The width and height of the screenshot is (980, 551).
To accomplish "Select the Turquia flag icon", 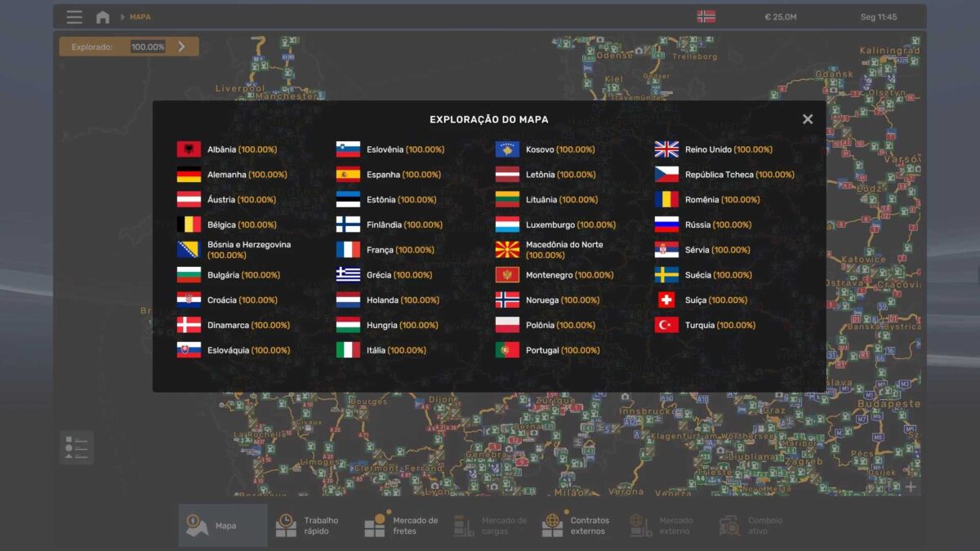I will coord(666,325).
